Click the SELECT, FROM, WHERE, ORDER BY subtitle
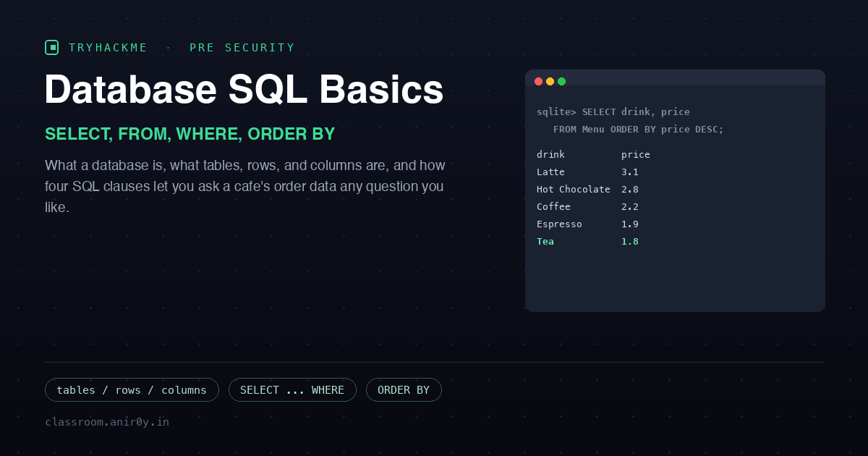 click(x=190, y=134)
